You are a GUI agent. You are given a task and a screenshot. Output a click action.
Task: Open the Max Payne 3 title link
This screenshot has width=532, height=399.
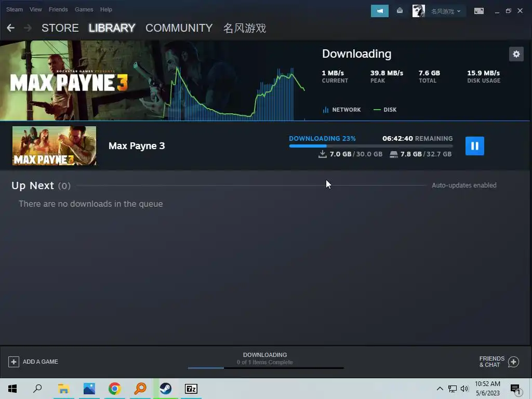click(137, 146)
